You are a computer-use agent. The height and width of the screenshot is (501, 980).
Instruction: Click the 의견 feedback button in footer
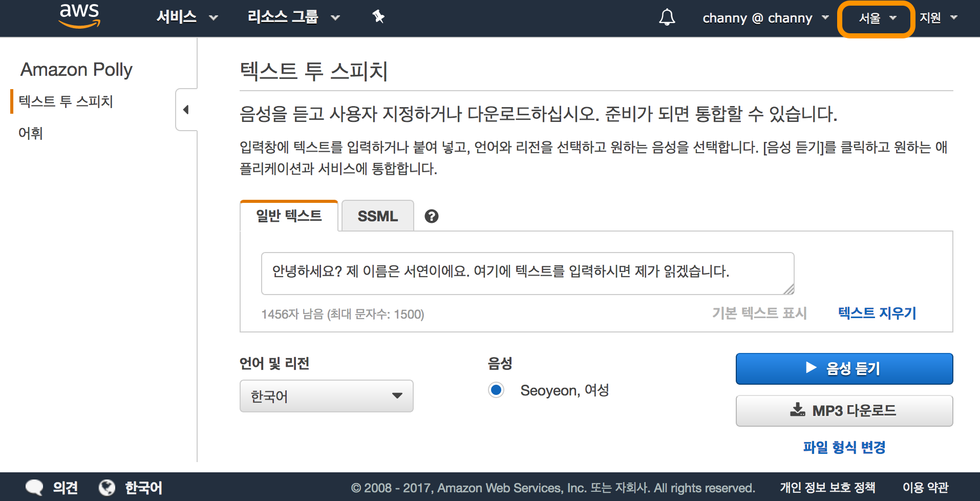pyautogui.click(x=52, y=487)
